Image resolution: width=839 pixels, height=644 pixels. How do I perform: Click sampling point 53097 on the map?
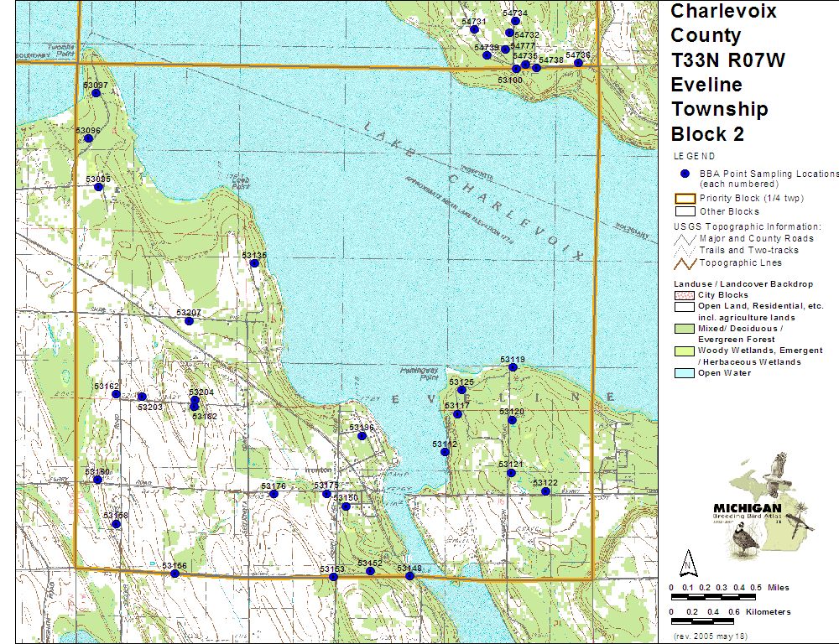(96, 93)
